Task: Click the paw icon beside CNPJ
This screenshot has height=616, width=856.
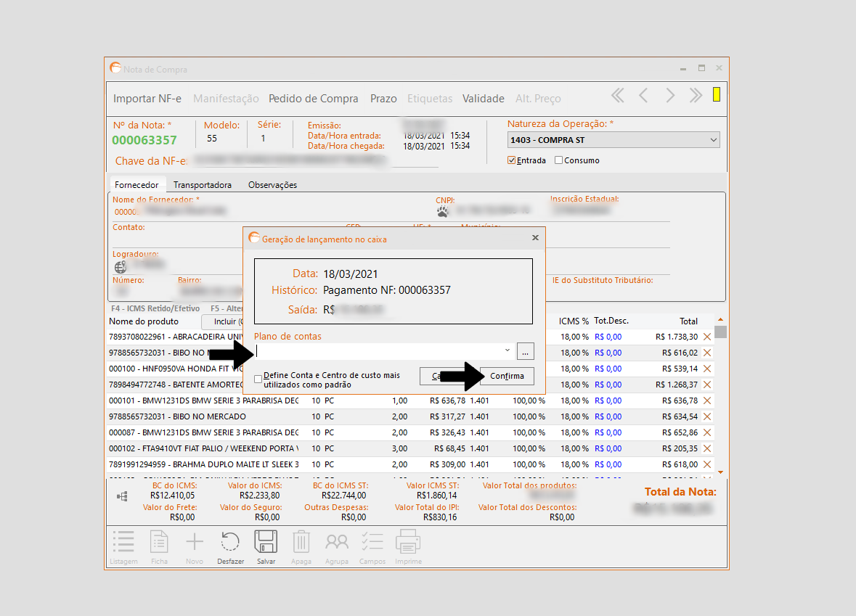Action: point(442,211)
